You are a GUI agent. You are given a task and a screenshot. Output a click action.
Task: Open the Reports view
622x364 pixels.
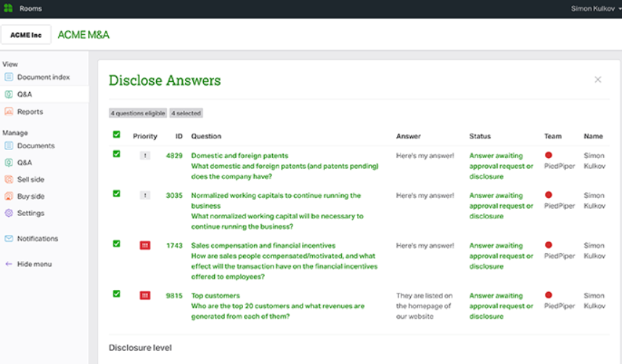[30, 112]
